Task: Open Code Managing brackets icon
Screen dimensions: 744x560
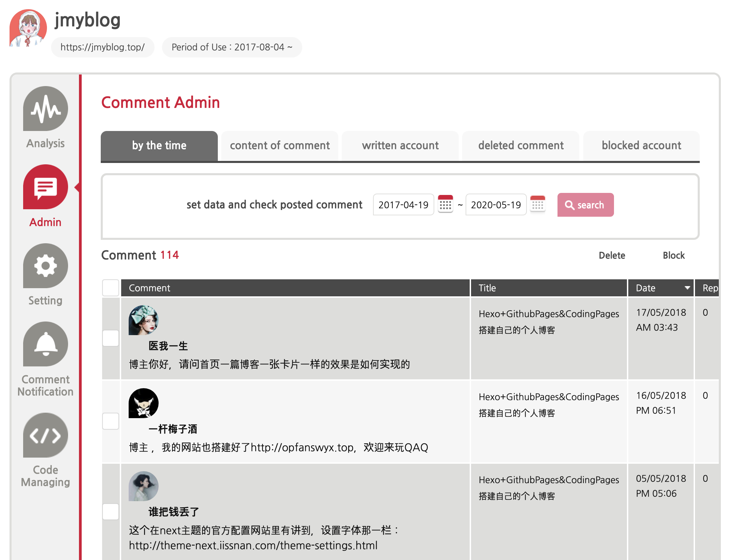Action: pyautogui.click(x=45, y=435)
